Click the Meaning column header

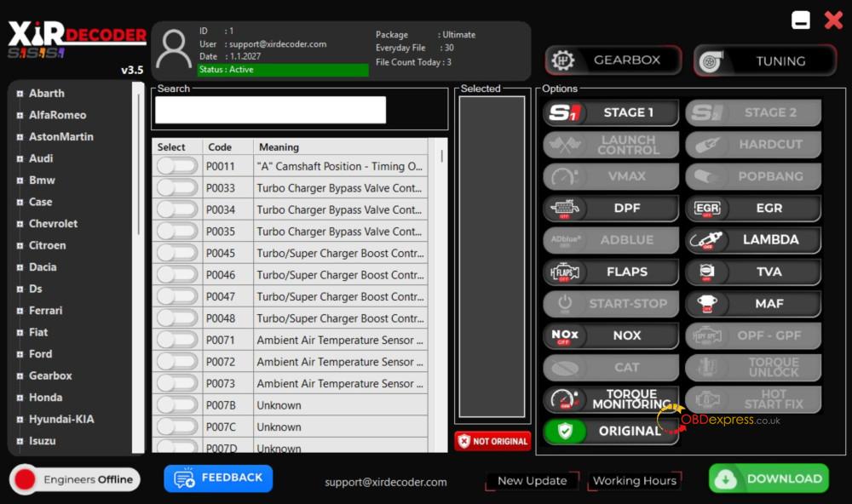pyautogui.click(x=341, y=147)
